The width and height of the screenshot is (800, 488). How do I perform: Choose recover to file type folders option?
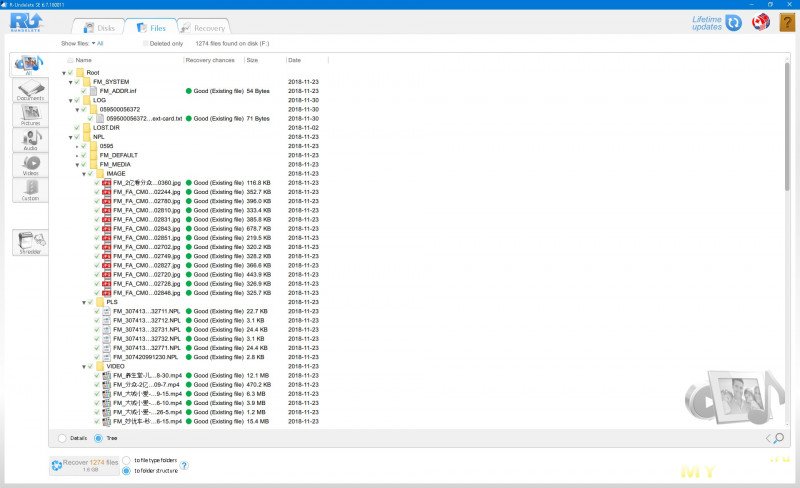click(x=126, y=459)
